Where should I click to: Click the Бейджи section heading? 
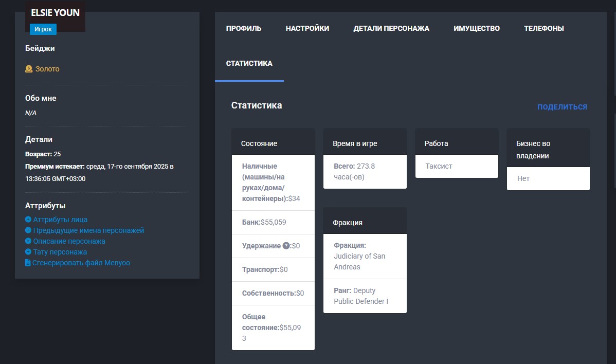[40, 48]
